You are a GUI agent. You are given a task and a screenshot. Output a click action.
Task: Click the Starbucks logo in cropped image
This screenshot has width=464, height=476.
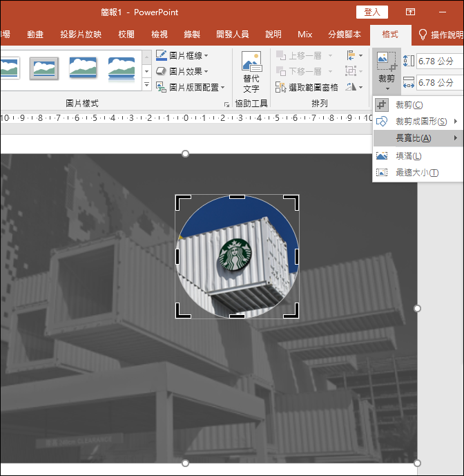pyautogui.click(x=235, y=255)
